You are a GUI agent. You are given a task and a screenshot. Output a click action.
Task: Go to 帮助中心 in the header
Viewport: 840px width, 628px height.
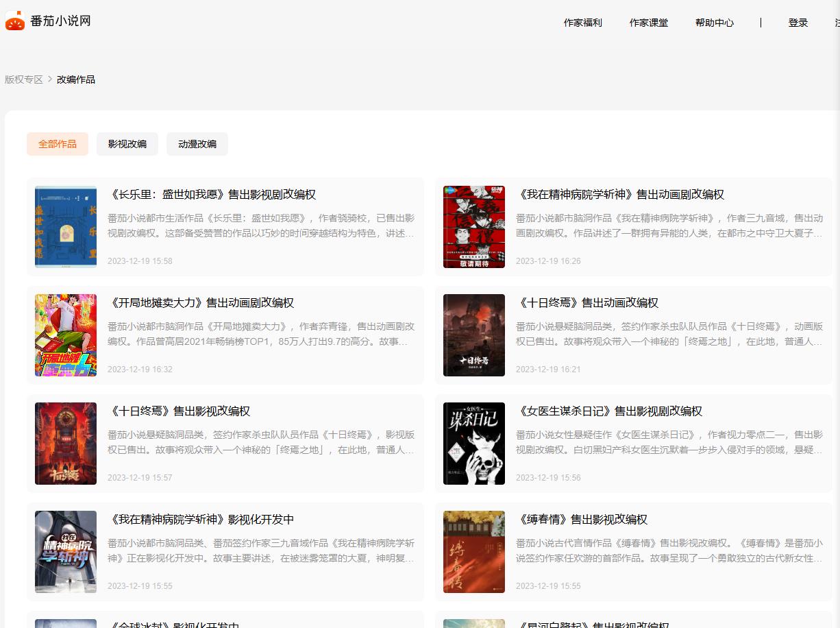coord(714,23)
